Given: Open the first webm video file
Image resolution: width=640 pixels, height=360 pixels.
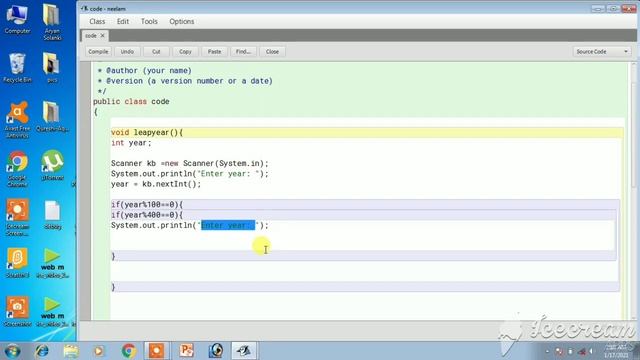Looking at the screenshot, I should [x=52, y=263].
